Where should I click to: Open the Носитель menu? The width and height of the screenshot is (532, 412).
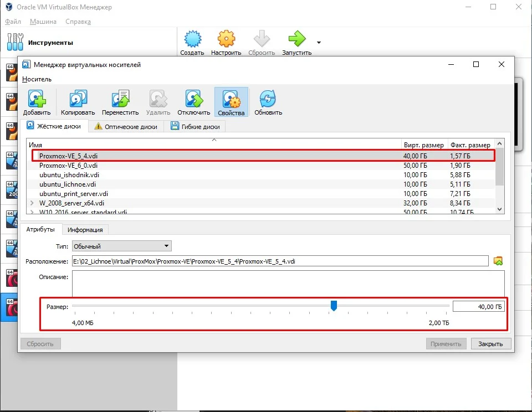[x=37, y=79]
